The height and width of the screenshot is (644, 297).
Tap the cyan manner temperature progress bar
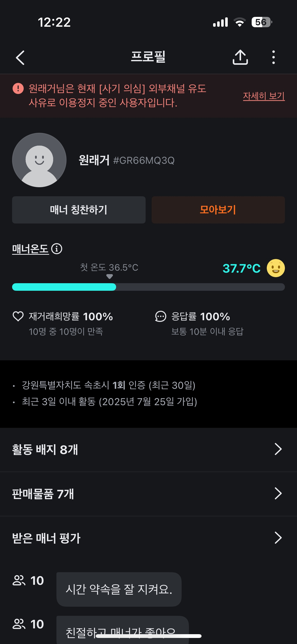(64, 287)
